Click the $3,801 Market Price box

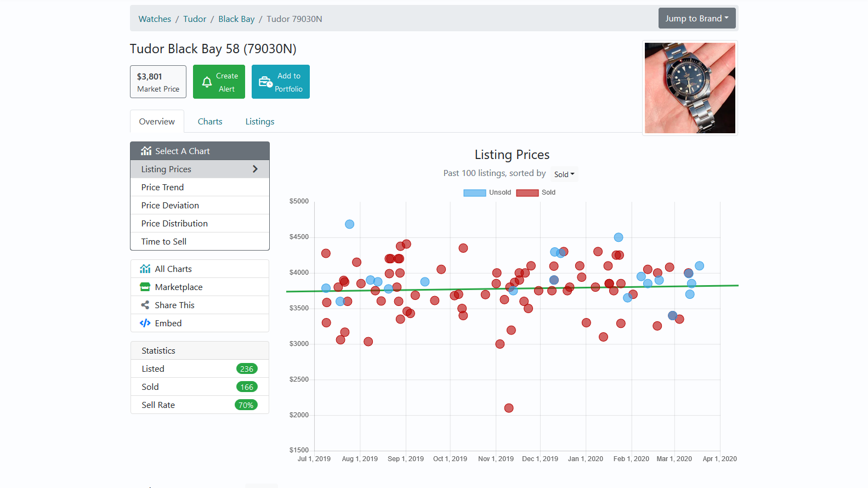click(x=158, y=82)
